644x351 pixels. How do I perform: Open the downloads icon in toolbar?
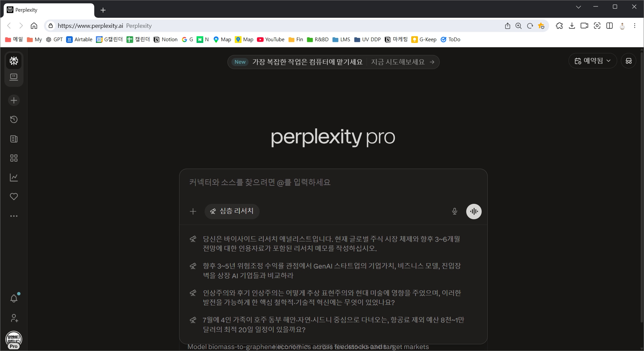point(572,26)
